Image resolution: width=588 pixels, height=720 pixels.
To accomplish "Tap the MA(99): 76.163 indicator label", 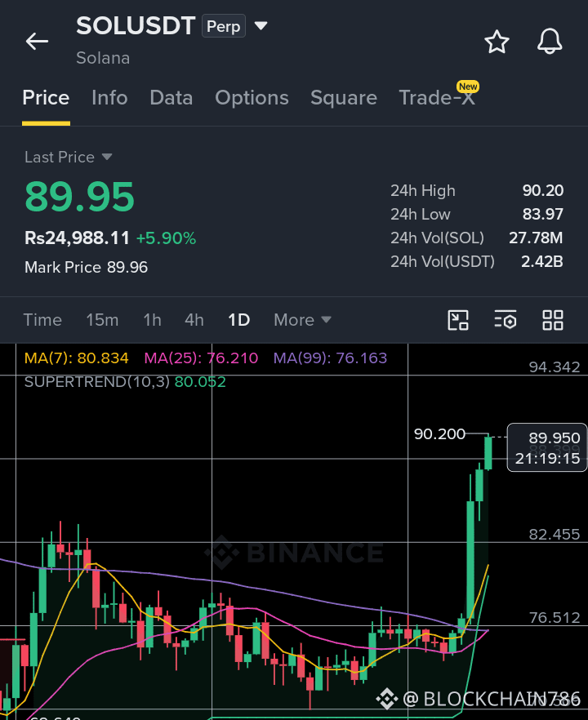I will click(x=330, y=358).
